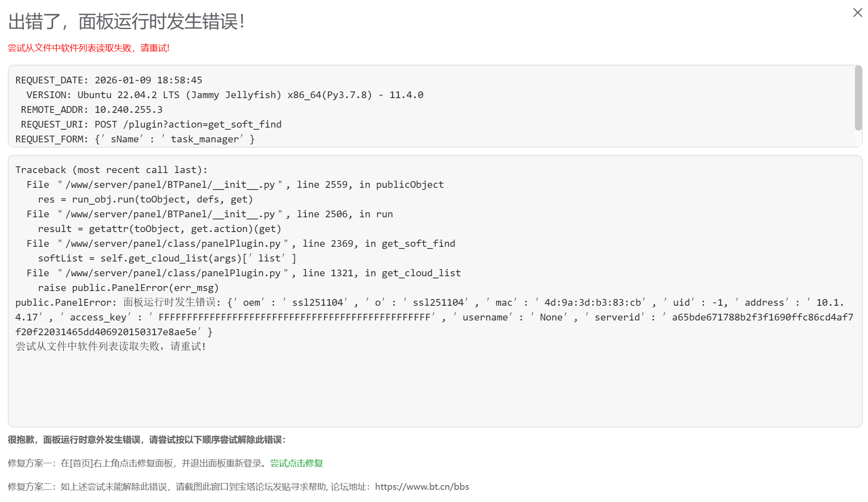Click the res = run_obj.run code line

click(145, 199)
